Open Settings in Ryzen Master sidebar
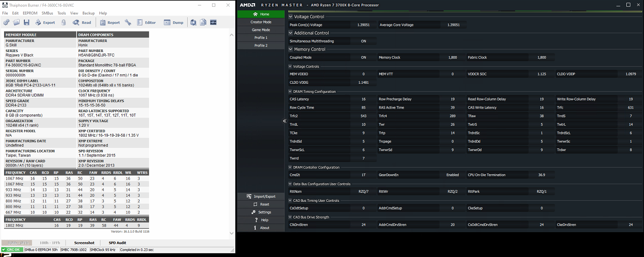Image resolution: width=644 pixels, height=257 pixels. coord(261,212)
